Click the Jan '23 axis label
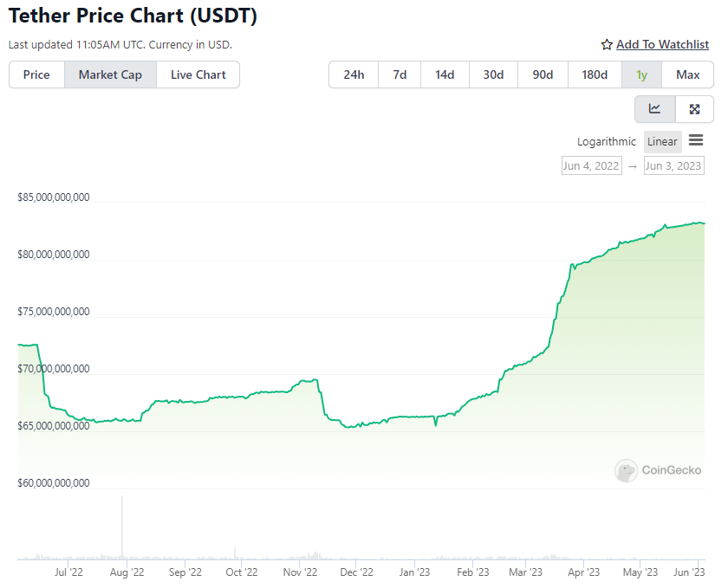 [414, 572]
